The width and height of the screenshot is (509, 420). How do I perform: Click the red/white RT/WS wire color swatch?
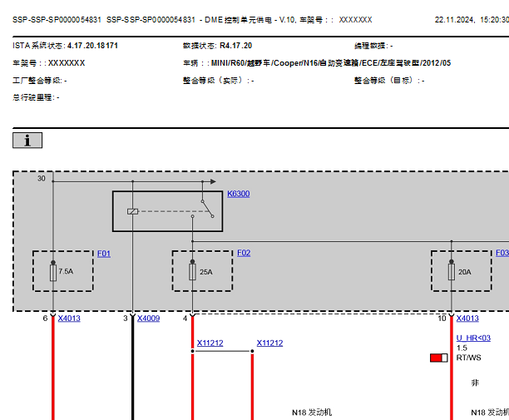click(x=439, y=358)
